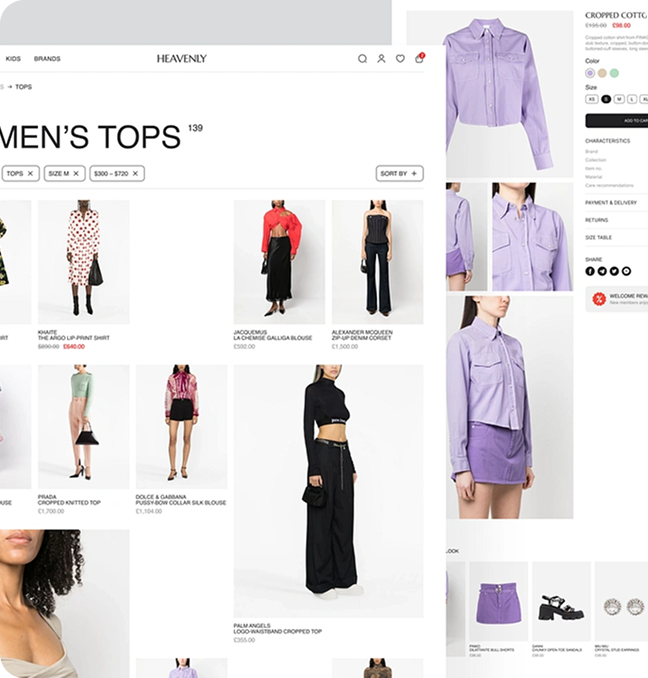Click 'LA CHEMISE GALLIGA BLOUSE' title

(273, 338)
